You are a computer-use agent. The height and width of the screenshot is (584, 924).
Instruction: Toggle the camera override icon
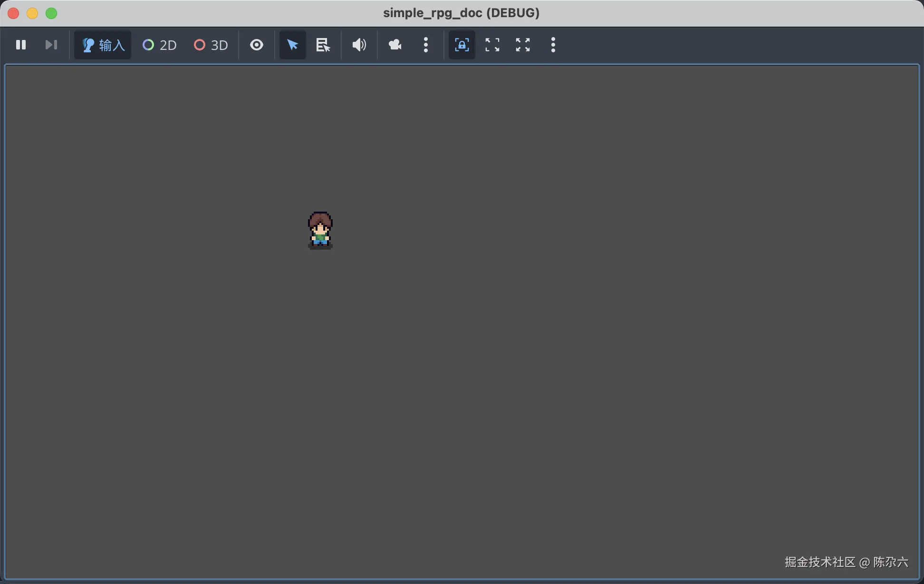[x=395, y=45]
